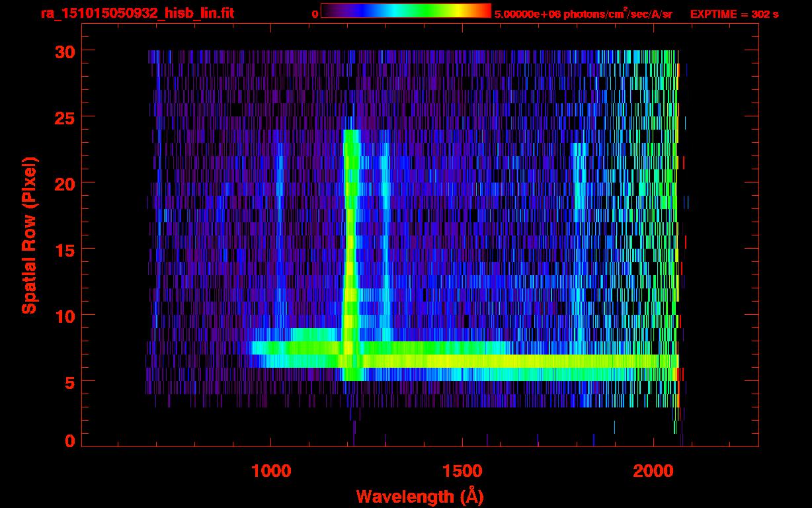Click the vertical emission line near 1216 Å
Viewport: 812px width, 508px height.
coord(351,255)
